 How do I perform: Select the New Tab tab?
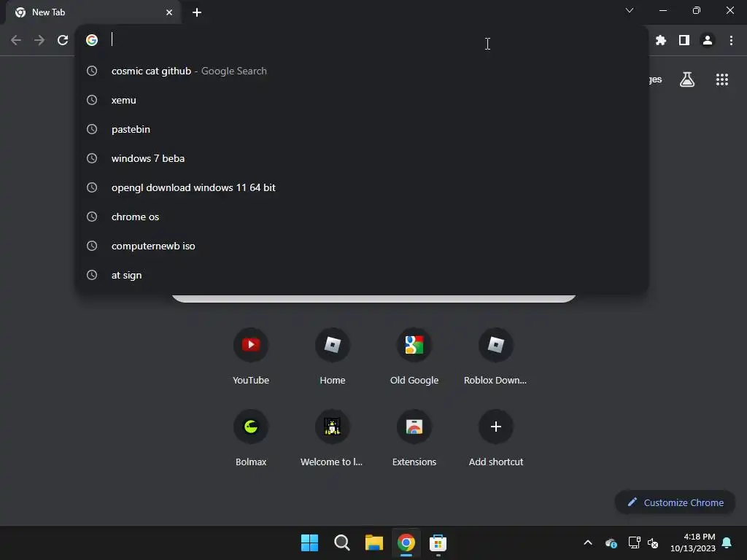[93, 12]
